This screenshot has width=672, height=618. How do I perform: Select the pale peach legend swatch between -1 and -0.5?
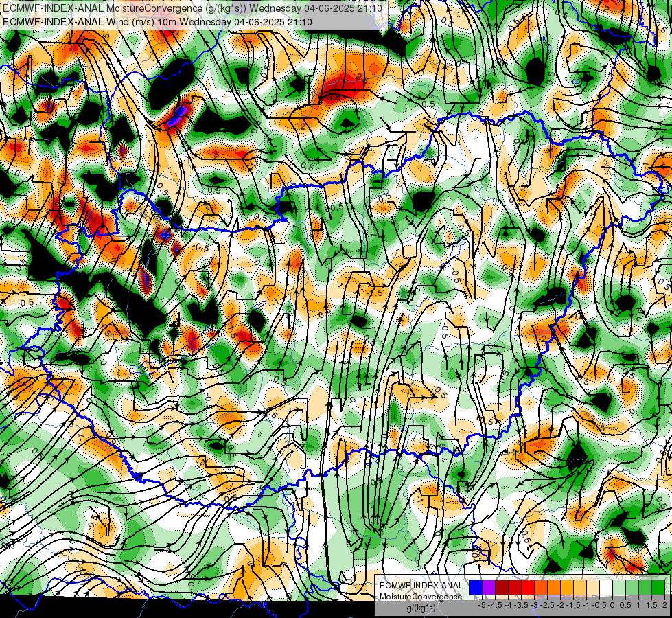[593, 588]
